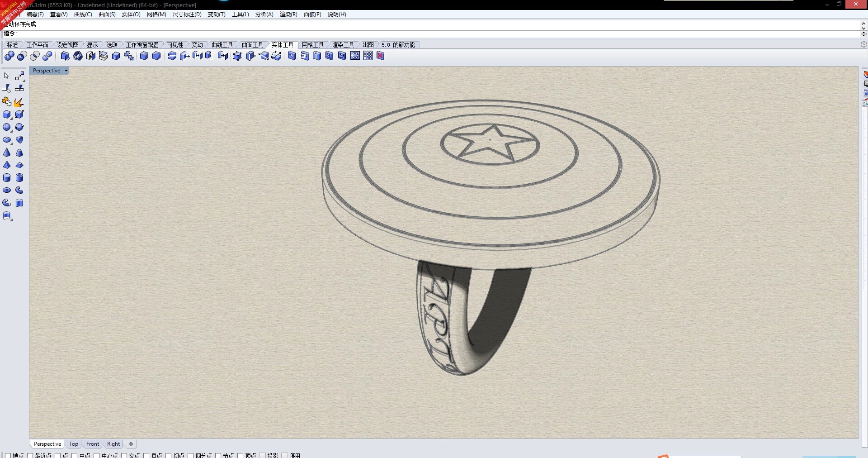Select the Paraboloid tool
The height and width of the screenshot is (458, 868).
pos(19,140)
